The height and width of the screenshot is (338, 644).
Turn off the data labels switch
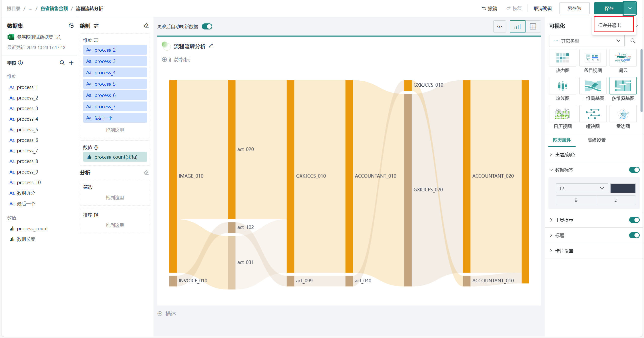click(x=634, y=170)
